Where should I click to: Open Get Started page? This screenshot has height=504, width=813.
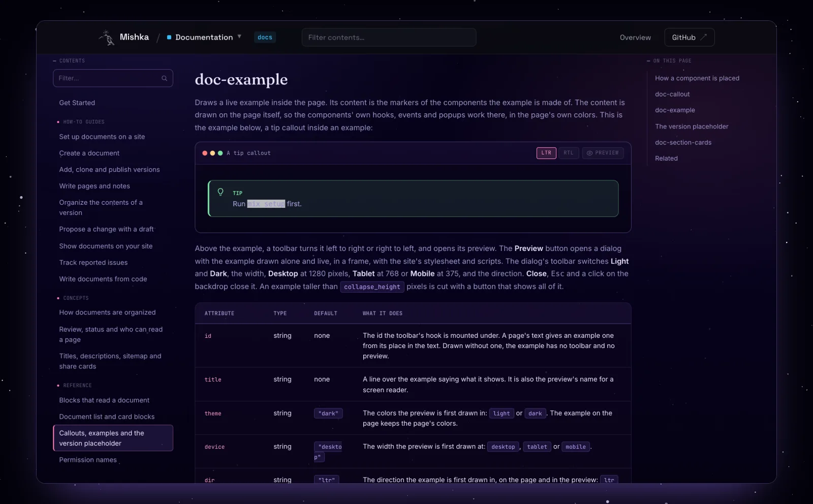click(77, 103)
